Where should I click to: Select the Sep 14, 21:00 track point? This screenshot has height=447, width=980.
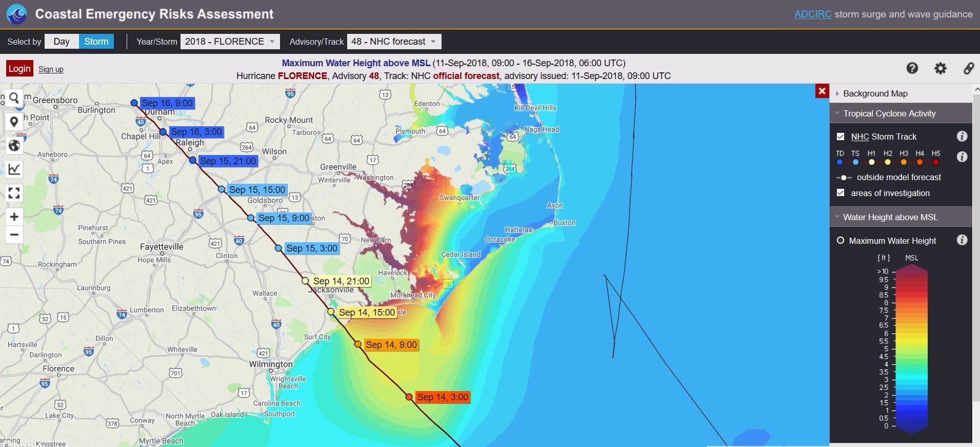tap(305, 281)
